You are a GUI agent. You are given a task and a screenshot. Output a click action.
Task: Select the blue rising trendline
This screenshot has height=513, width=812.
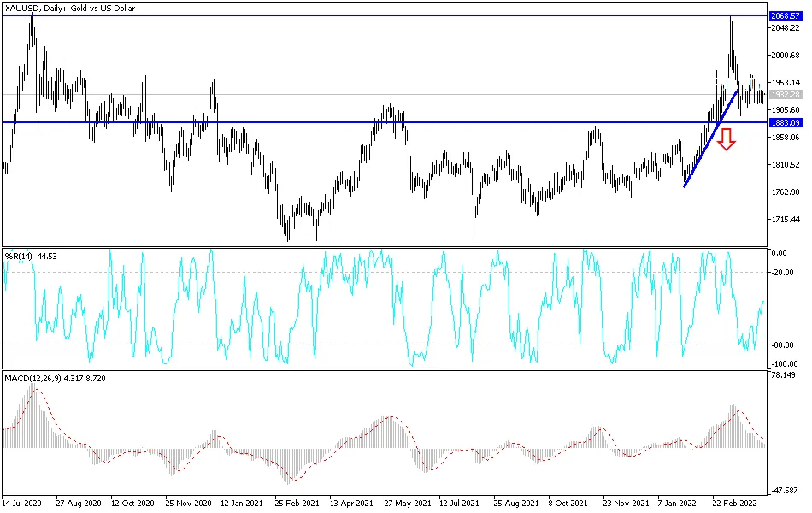coord(710,139)
